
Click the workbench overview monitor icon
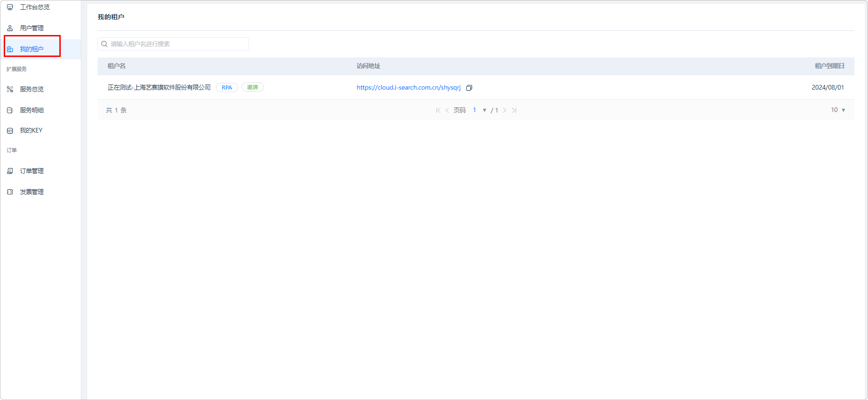10,7
